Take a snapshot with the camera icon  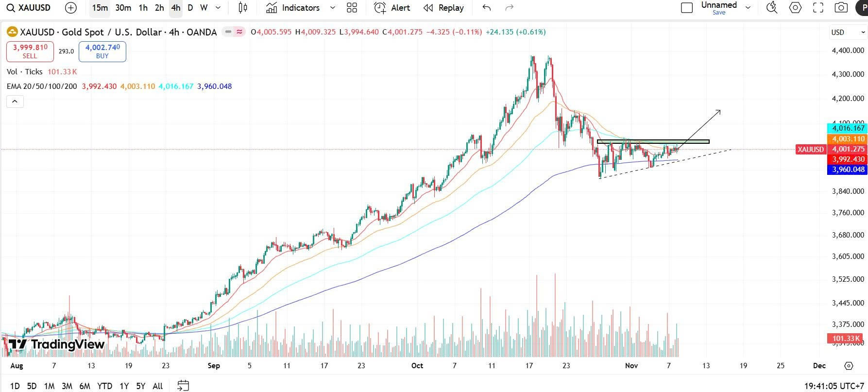click(x=841, y=8)
